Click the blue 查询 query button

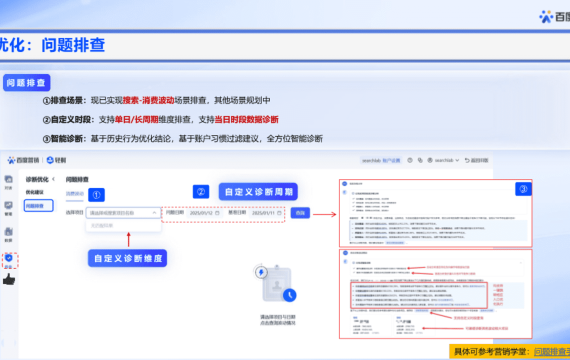click(x=300, y=213)
